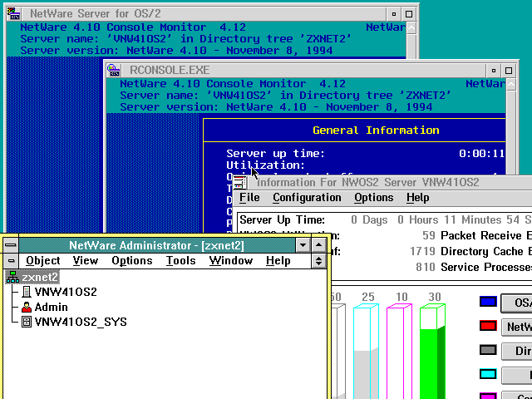Open the Window menu in NetWare Administrator
The height and width of the screenshot is (399, 532).
[x=231, y=260]
